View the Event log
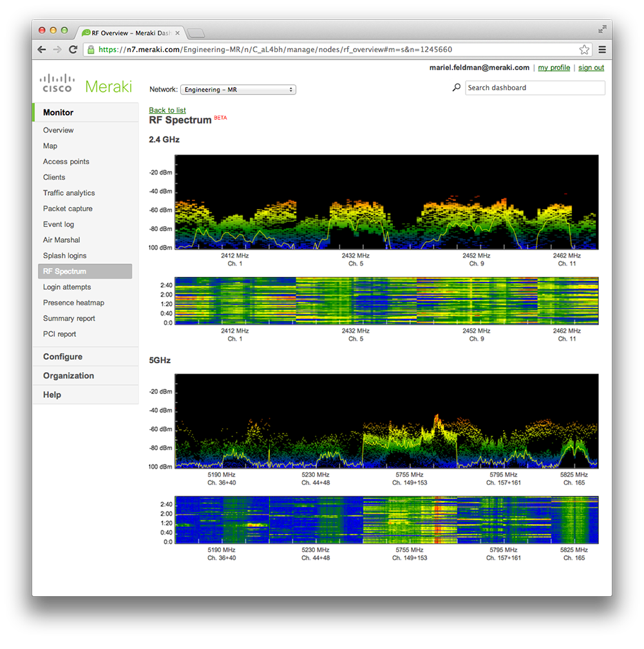Image resolution: width=644 pixels, height=649 pixels. [59, 224]
